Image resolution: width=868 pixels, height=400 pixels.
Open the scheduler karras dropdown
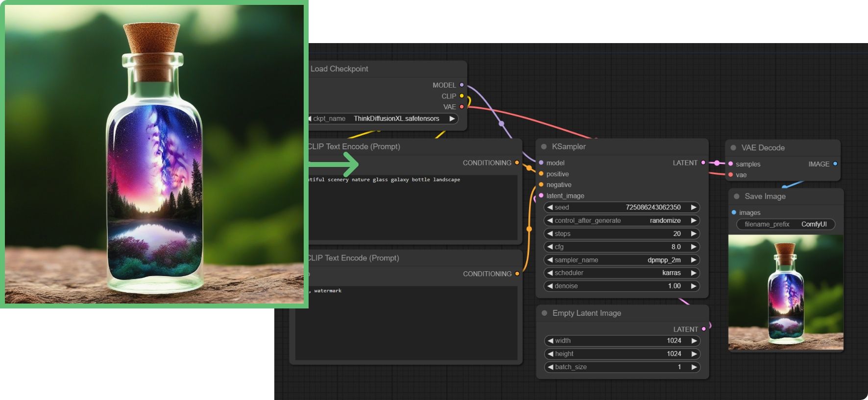coord(622,273)
